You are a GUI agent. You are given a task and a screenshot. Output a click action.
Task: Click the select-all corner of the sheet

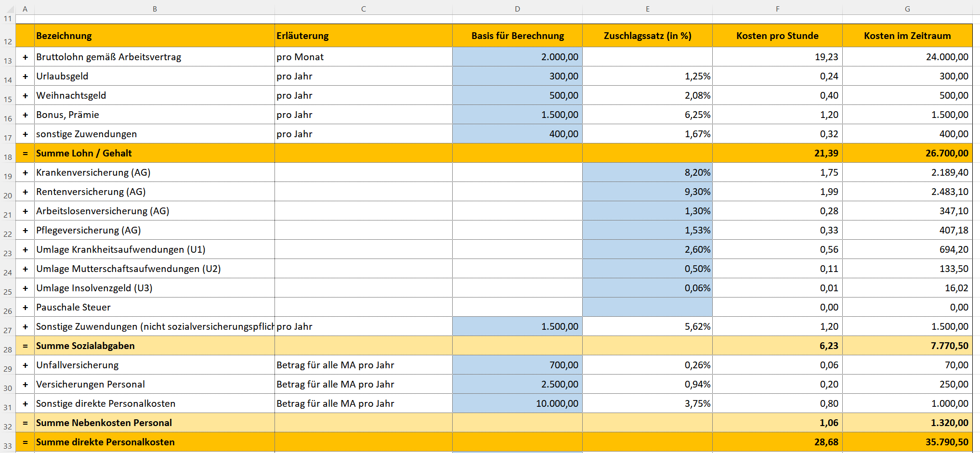click(8, 9)
